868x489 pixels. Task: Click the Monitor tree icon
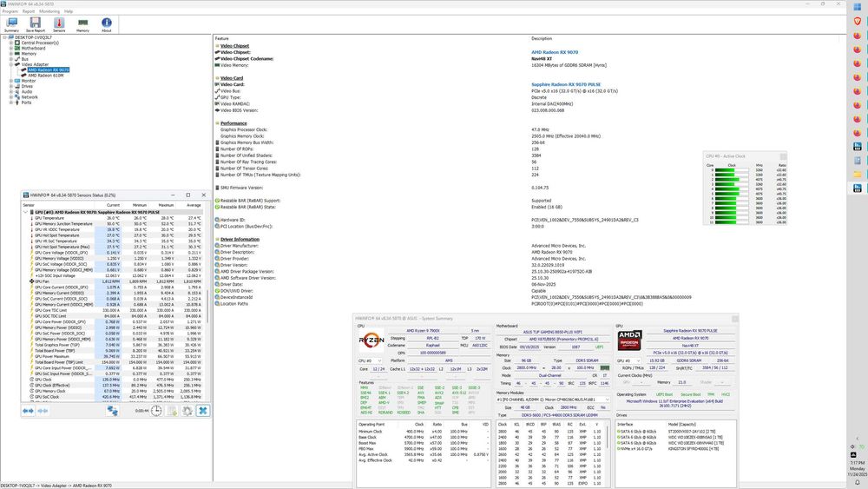(x=17, y=81)
